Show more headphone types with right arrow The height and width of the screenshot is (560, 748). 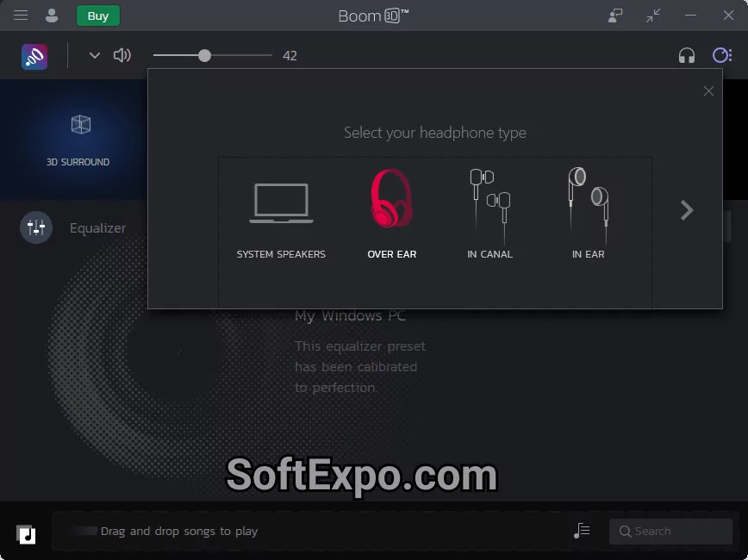[x=686, y=209]
